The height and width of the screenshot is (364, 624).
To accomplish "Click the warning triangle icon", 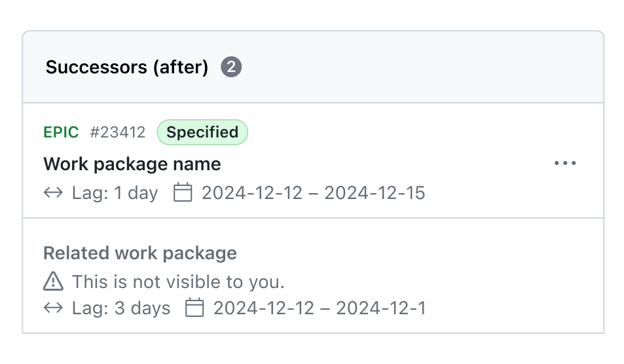I will (53, 282).
